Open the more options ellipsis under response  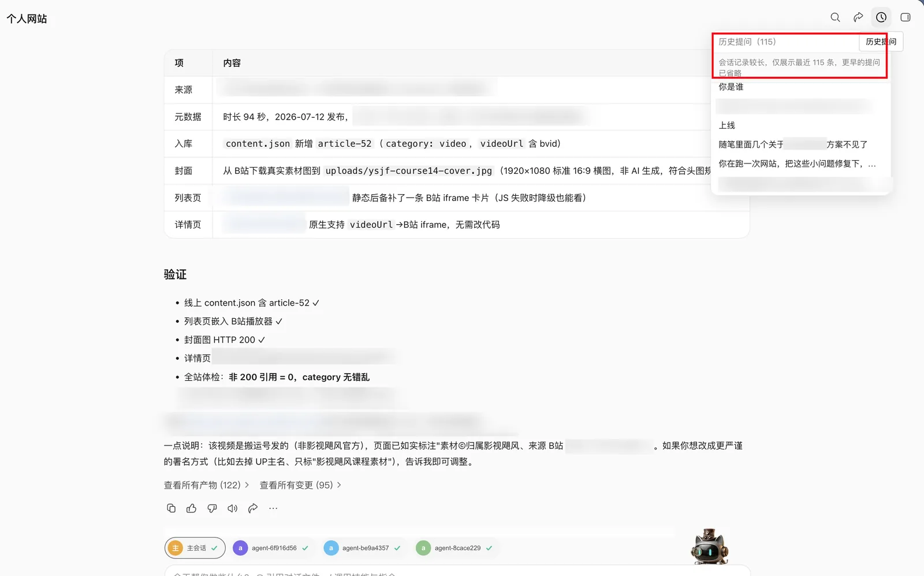coord(273,508)
